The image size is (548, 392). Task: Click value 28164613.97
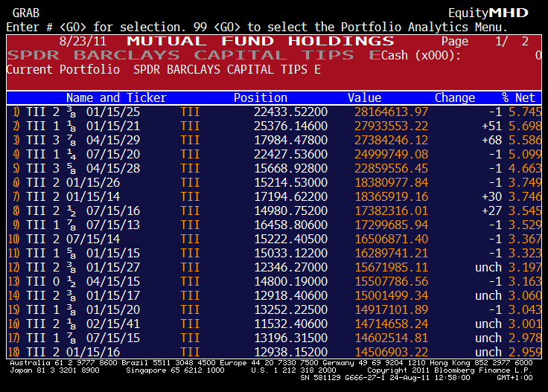point(392,112)
